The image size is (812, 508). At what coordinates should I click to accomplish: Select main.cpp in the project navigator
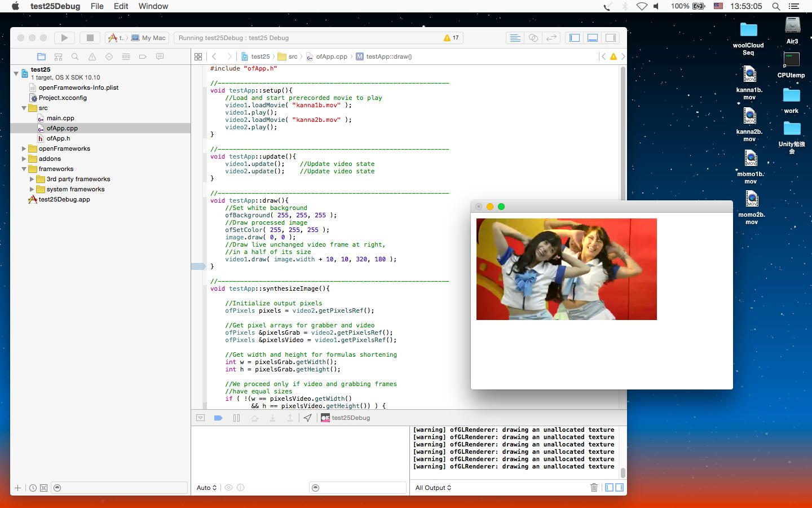[x=60, y=118]
